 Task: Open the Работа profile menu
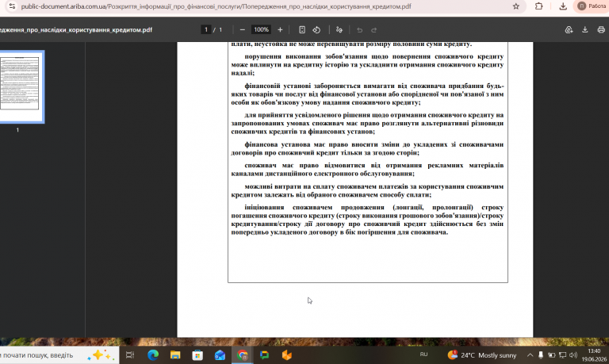(x=592, y=6)
